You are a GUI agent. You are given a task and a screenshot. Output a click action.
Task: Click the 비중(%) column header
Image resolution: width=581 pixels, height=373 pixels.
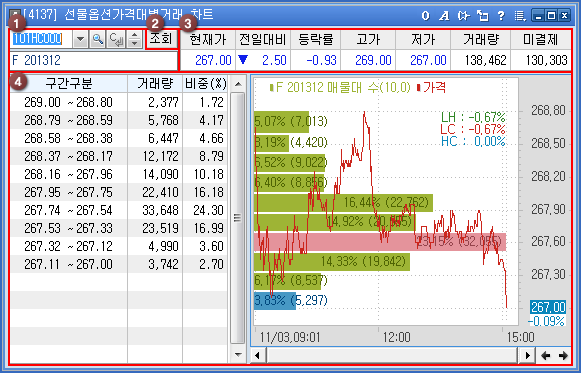pyautogui.click(x=205, y=84)
